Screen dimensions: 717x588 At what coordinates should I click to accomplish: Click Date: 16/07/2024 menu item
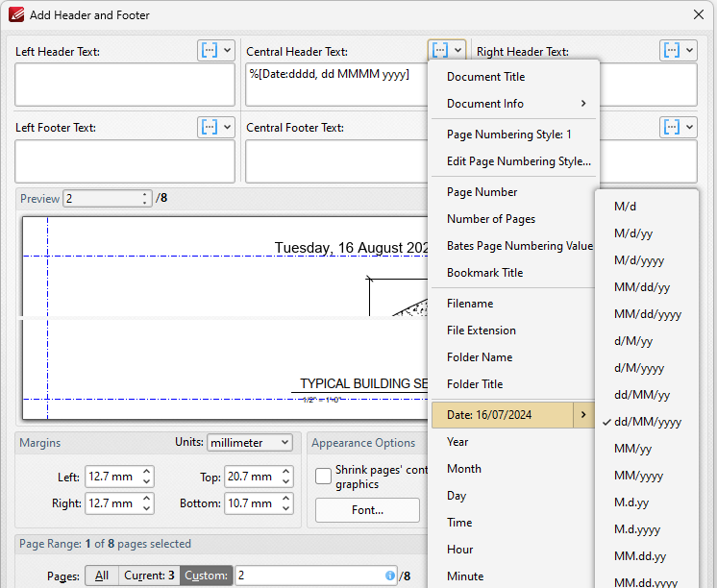pos(502,415)
